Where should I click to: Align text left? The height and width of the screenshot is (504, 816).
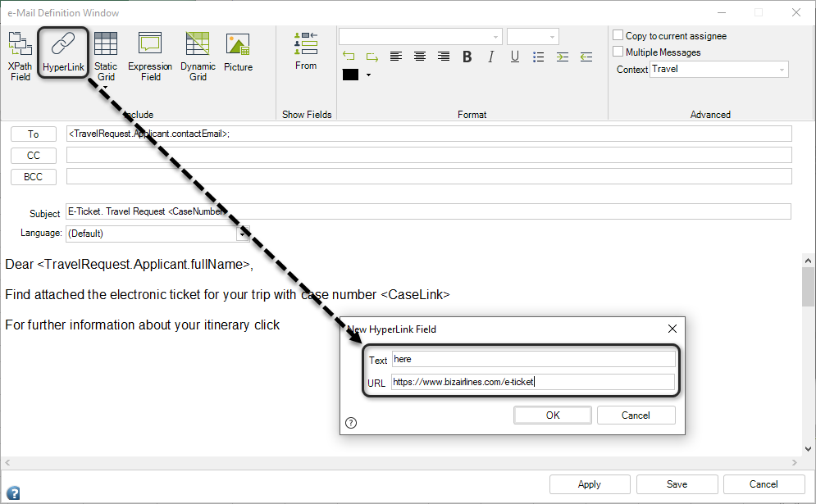tap(396, 57)
